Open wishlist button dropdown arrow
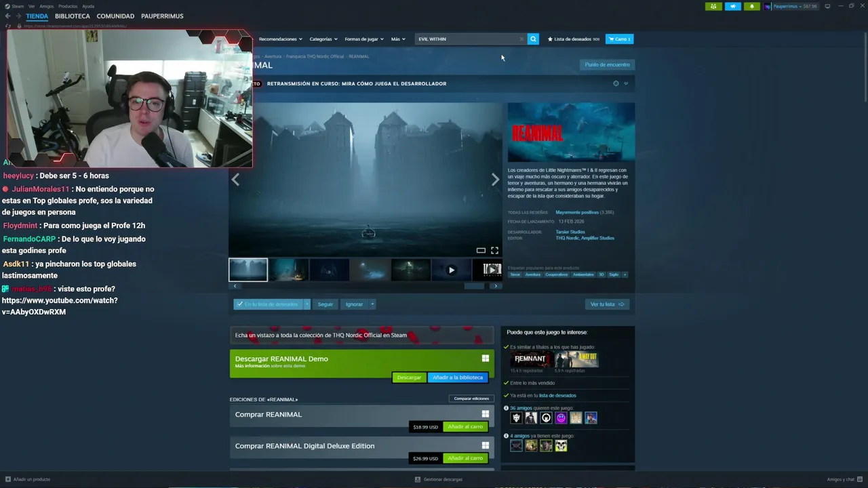This screenshot has height=488, width=868. click(x=307, y=304)
